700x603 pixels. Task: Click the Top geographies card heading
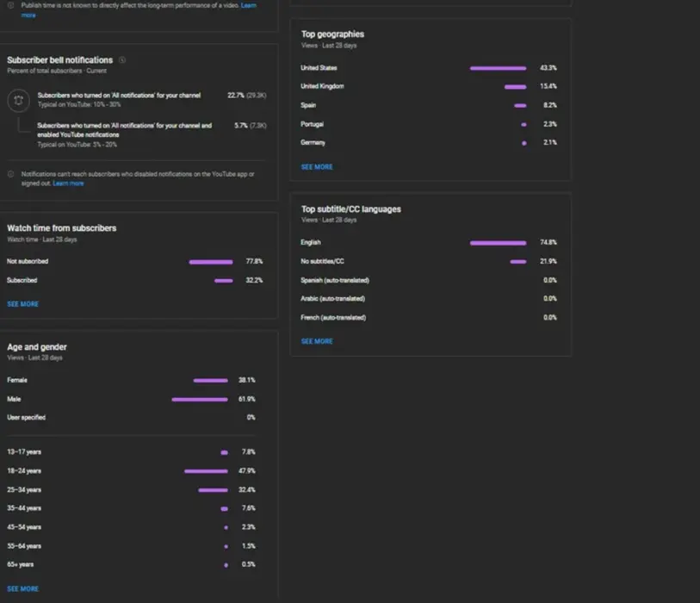[332, 34]
